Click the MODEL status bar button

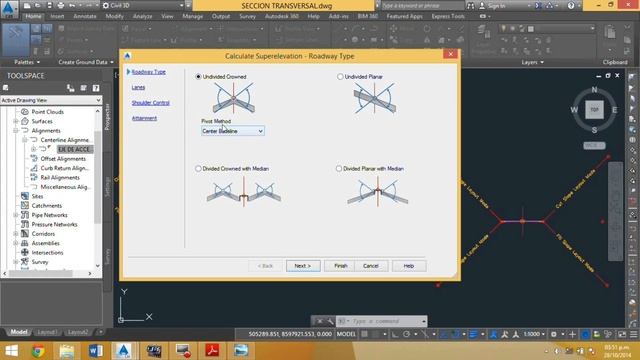pos(346,334)
